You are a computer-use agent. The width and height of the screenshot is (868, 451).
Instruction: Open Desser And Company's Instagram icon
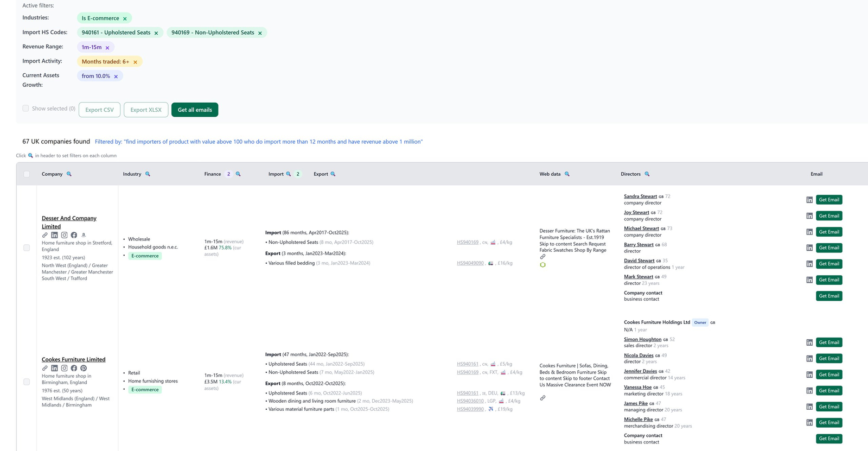pos(64,235)
